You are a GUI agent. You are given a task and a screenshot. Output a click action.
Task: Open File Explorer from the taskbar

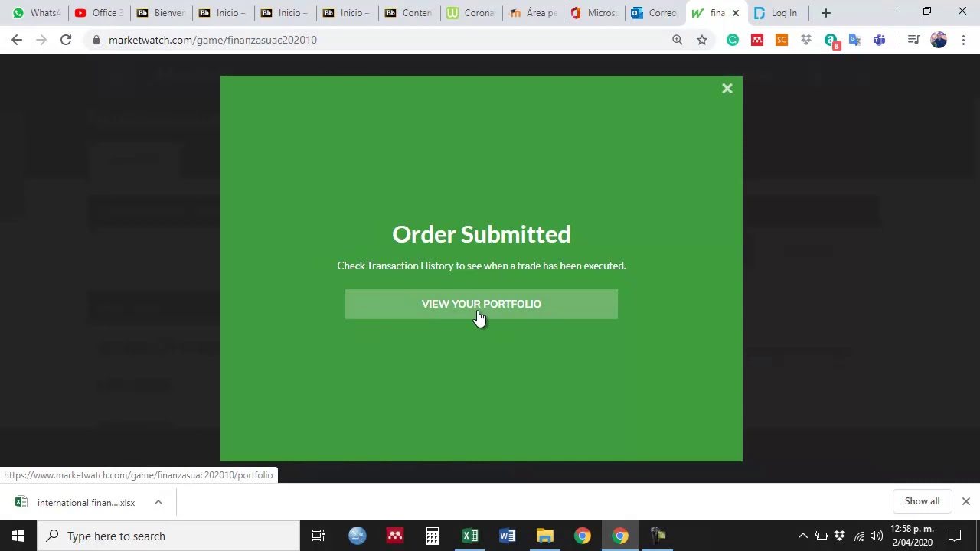tap(545, 536)
